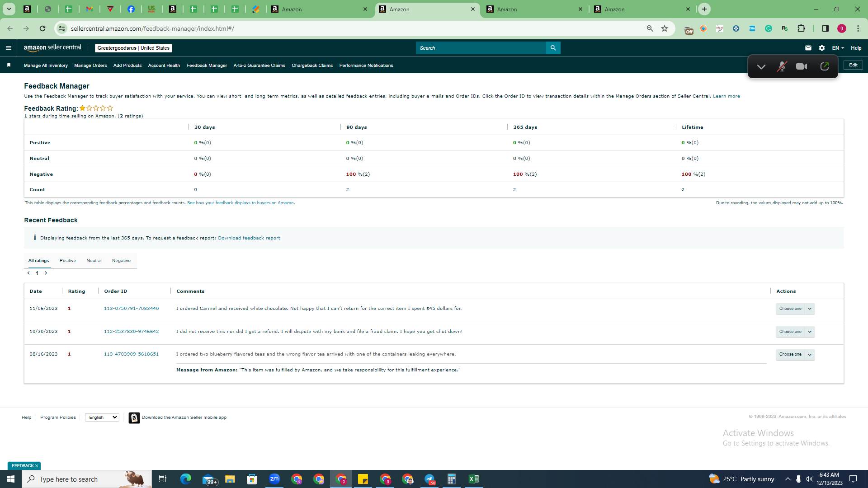Open Microsoft Edge from taskbar
Image resolution: width=868 pixels, height=488 pixels.
[x=186, y=479]
